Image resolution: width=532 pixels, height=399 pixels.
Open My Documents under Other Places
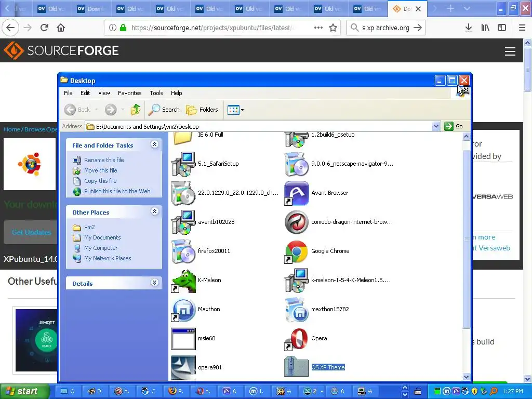(x=102, y=237)
